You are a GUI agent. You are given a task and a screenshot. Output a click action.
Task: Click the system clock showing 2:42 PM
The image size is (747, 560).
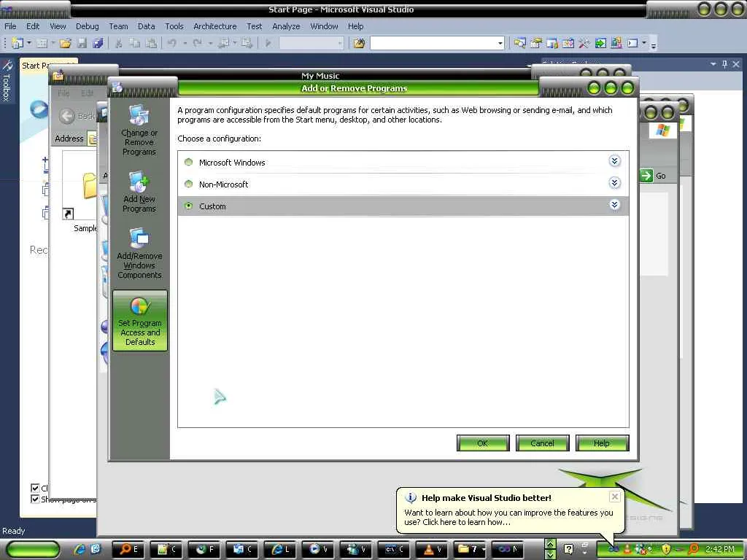[720, 549]
